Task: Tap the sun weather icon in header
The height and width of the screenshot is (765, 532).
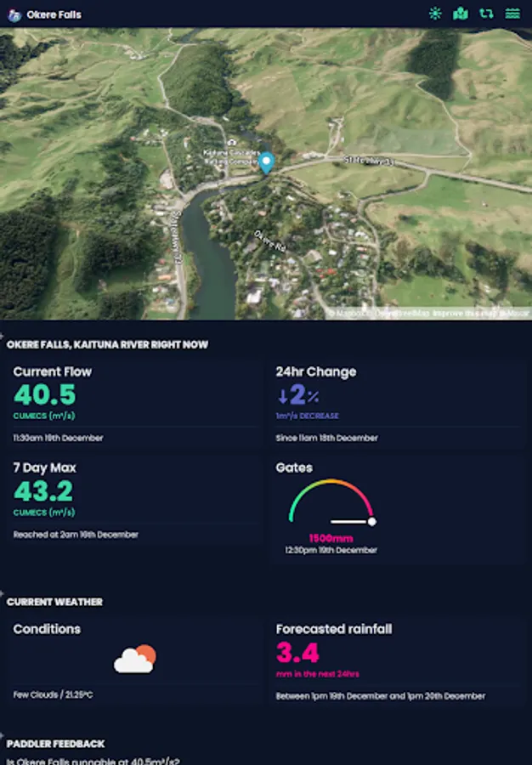Action: 435,14
